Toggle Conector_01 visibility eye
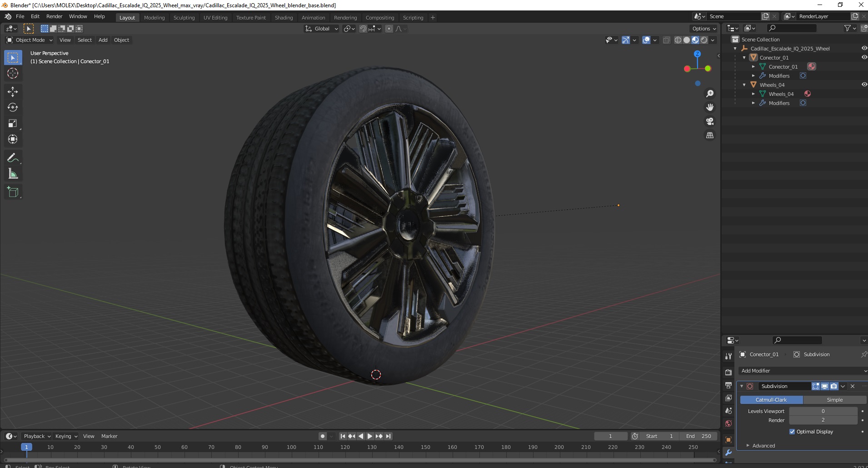Screen dimensions: 868x468 pyautogui.click(x=864, y=57)
